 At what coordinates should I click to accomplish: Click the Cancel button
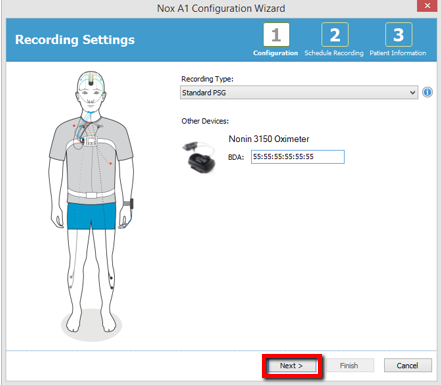(x=407, y=366)
